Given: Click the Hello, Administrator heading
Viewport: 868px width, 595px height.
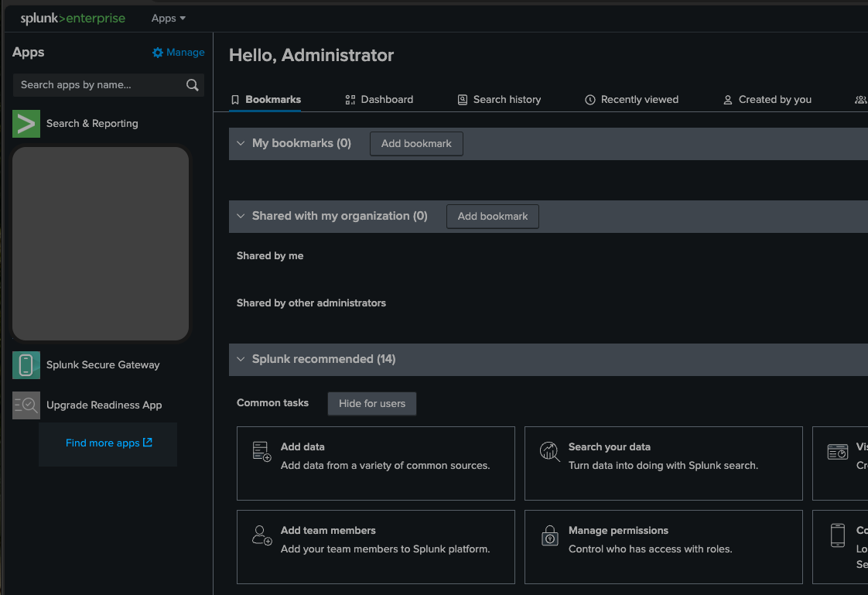Looking at the screenshot, I should 311,56.
